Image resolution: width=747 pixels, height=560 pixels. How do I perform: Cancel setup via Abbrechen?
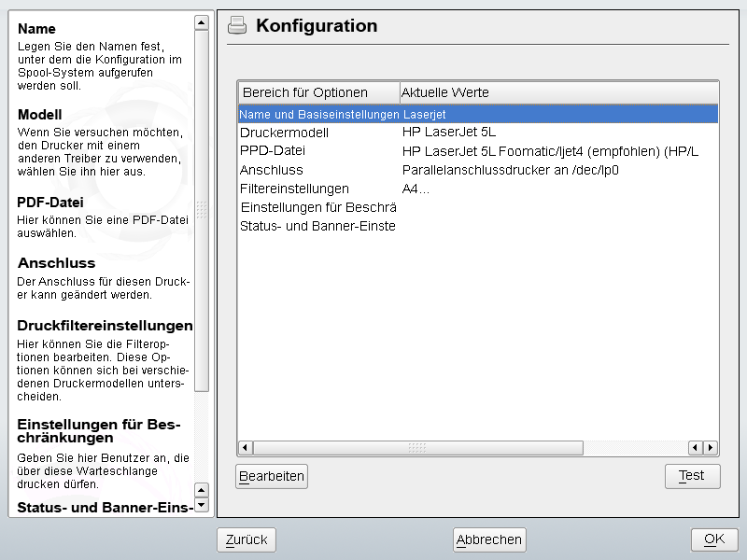pyautogui.click(x=489, y=539)
